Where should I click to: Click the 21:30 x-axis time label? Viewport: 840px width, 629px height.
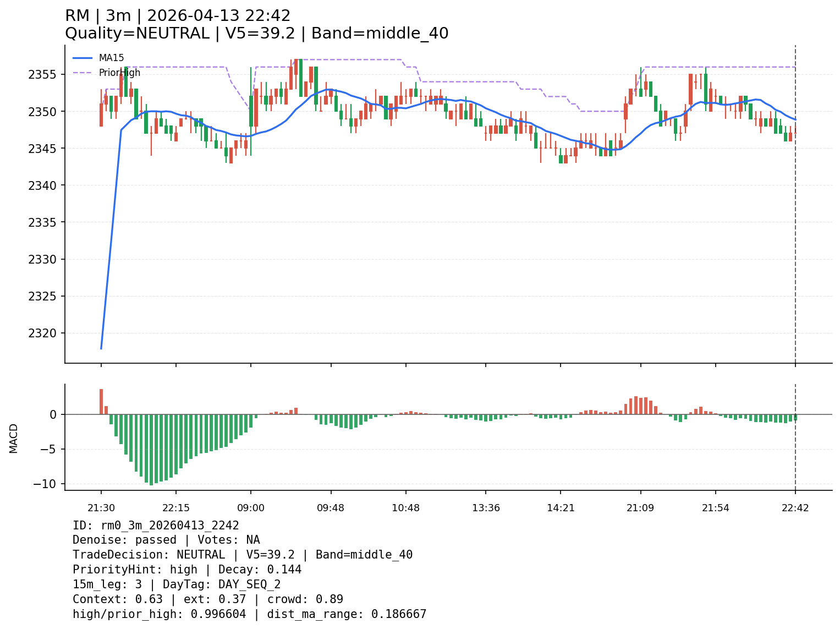pos(101,508)
